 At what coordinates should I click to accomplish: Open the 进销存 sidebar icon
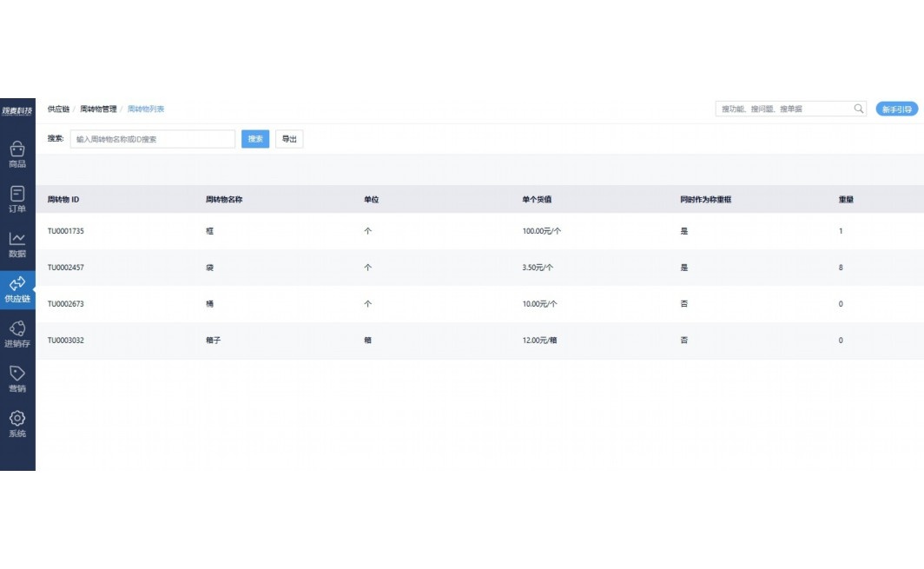click(17, 334)
